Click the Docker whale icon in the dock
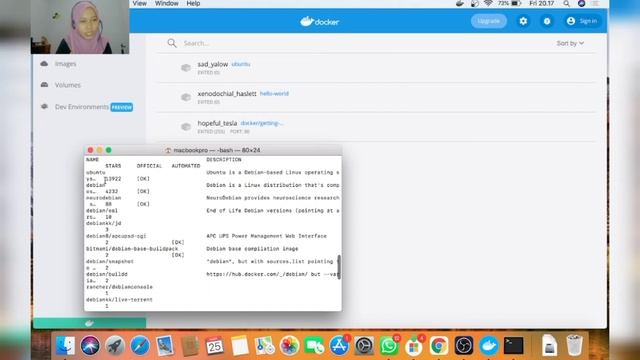Viewport: 640px width, 360px height. pos(489,346)
